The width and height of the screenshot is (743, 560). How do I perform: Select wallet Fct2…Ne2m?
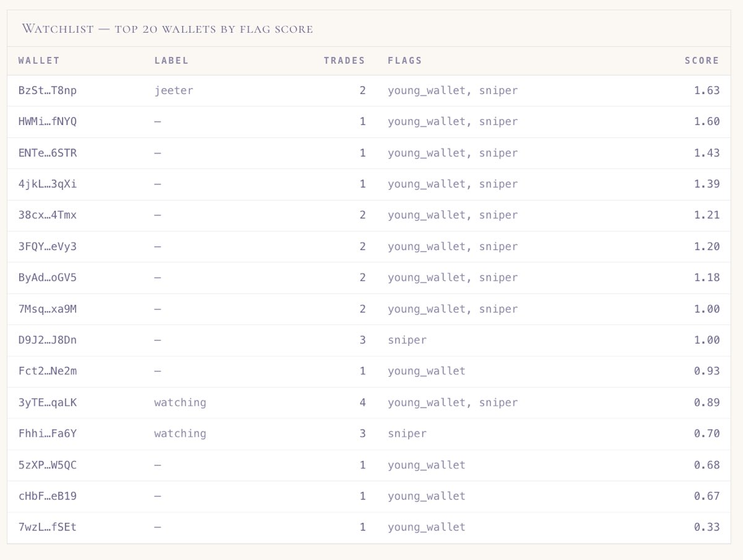click(48, 371)
